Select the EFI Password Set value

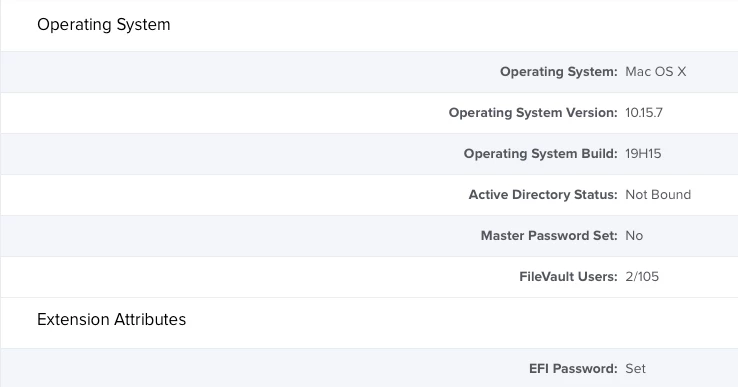click(x=635, y=368)
